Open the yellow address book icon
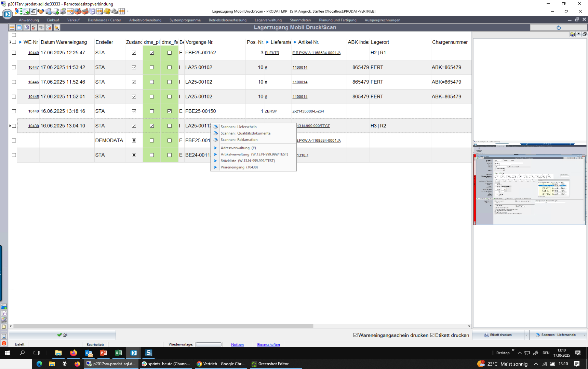This screenshot has height=369, width=588. pos(107,11)
